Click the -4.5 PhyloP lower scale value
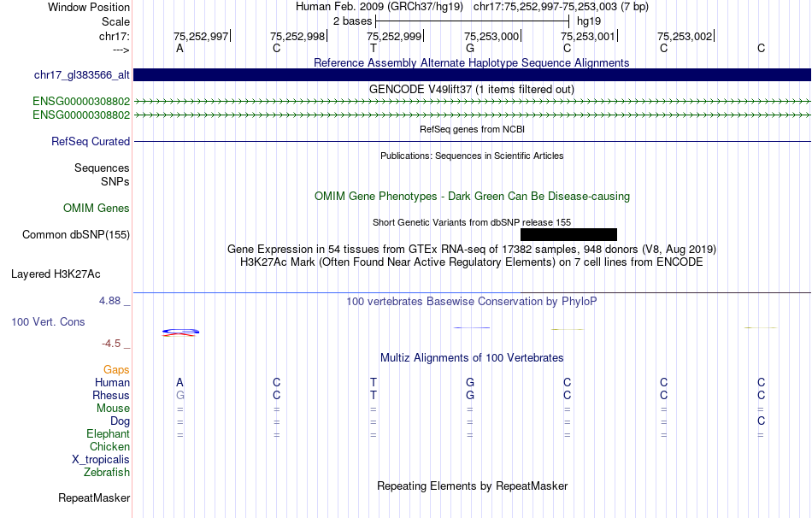The width and height of the screenshot is (812, 518). point(111,344)
